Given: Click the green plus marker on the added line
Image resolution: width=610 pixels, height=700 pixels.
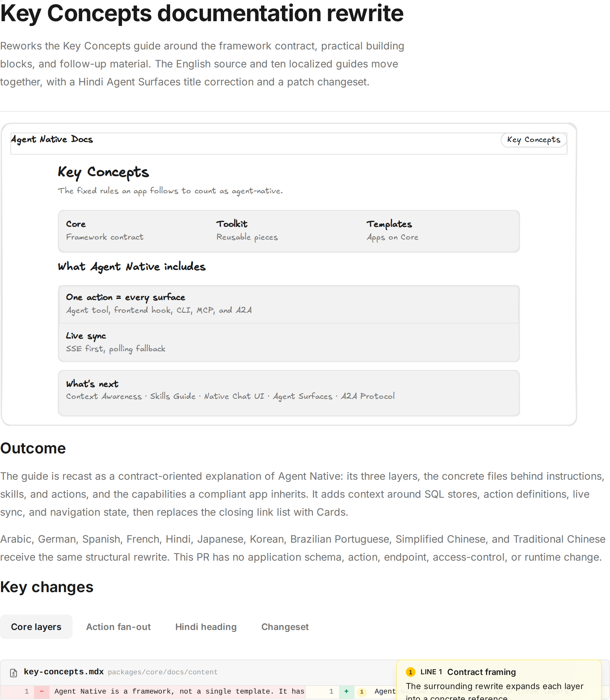Looking at the screenshot, I should coord(346,691).
